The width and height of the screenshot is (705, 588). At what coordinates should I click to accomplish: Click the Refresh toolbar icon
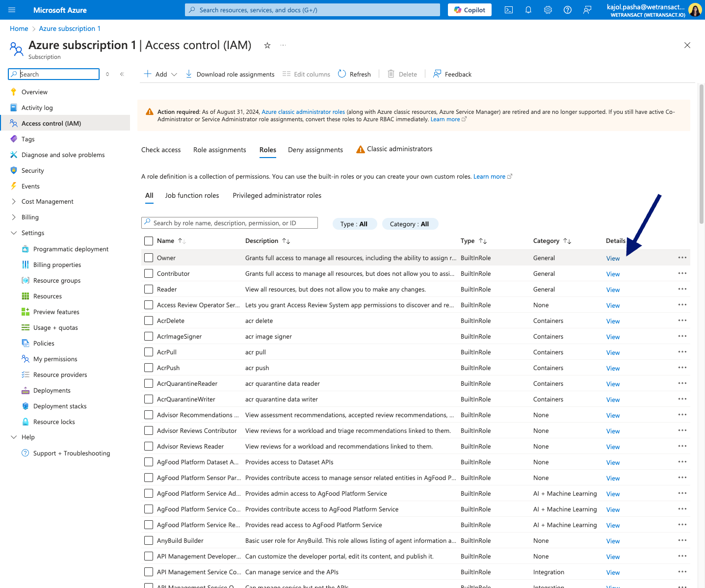click(x=342, y=74)
